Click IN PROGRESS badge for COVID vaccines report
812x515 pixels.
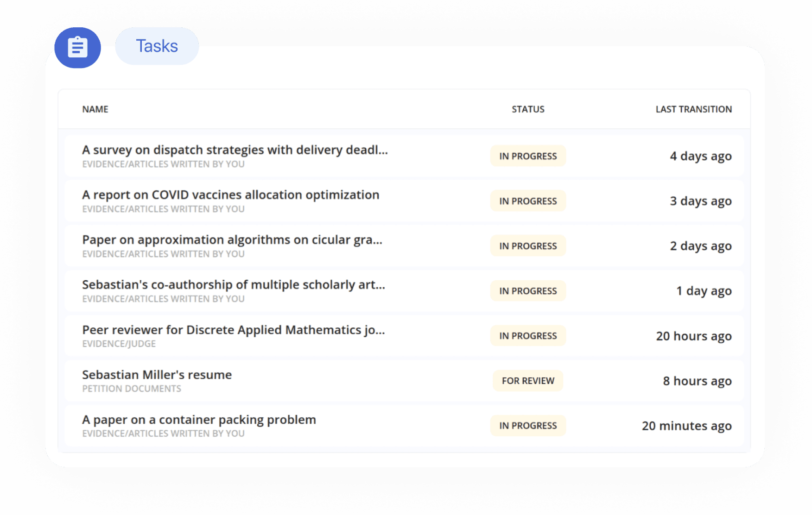click(528, 201)
